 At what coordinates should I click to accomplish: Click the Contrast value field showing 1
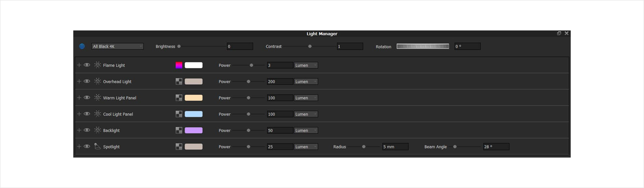(x=350, y=47)
